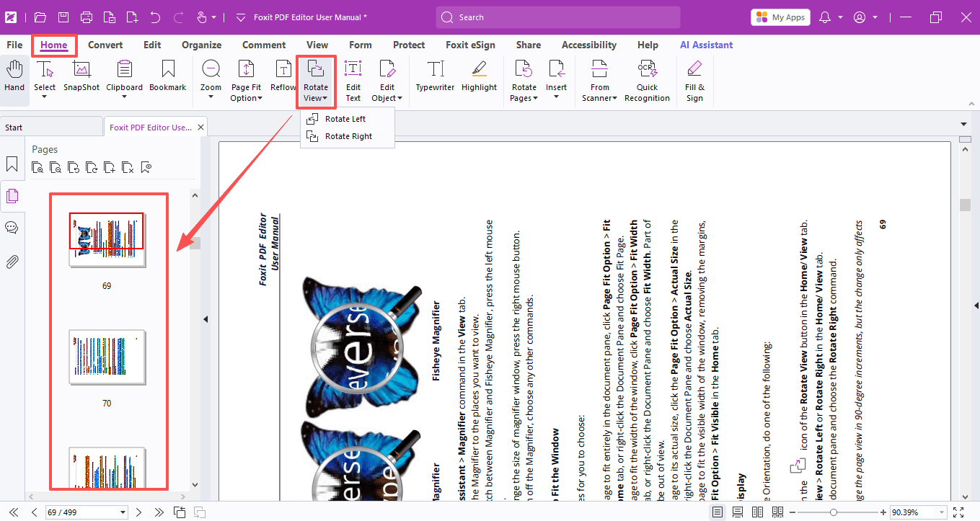
Task: Choose the Typewriter tool
Action: click(436, 77)
